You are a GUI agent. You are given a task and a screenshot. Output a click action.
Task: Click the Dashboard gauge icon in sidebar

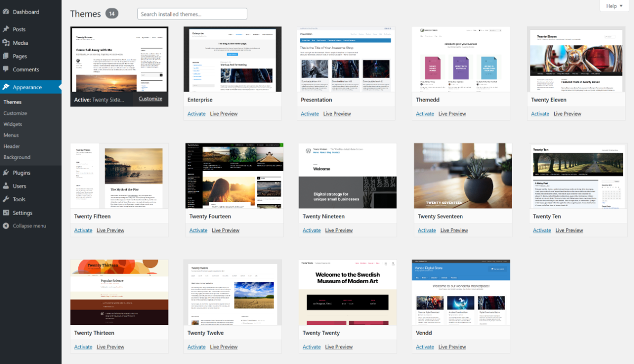6,12
